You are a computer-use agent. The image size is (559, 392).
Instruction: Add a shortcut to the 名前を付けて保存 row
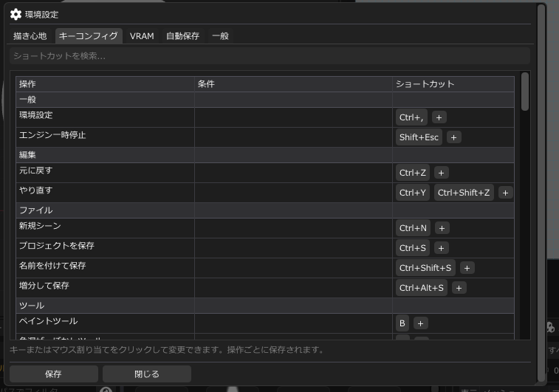pos(467,268)
